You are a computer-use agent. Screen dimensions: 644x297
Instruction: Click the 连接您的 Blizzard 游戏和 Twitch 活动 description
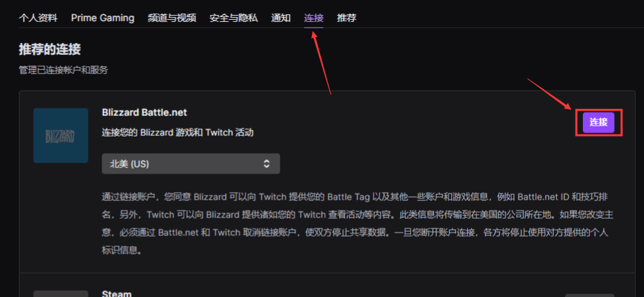[178, 132]
